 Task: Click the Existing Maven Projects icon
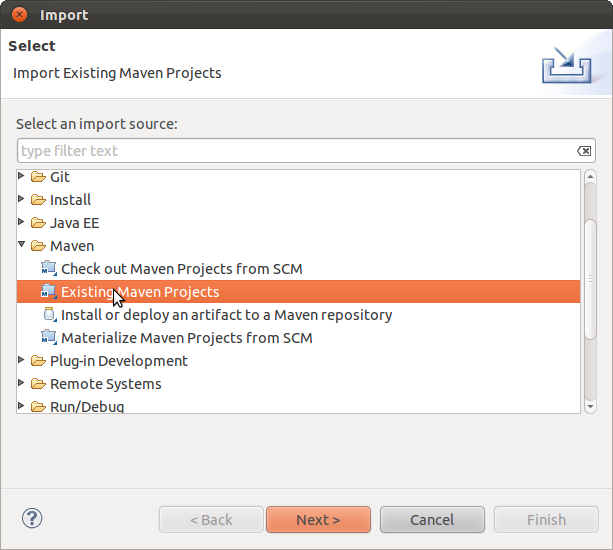pos(49,292)
